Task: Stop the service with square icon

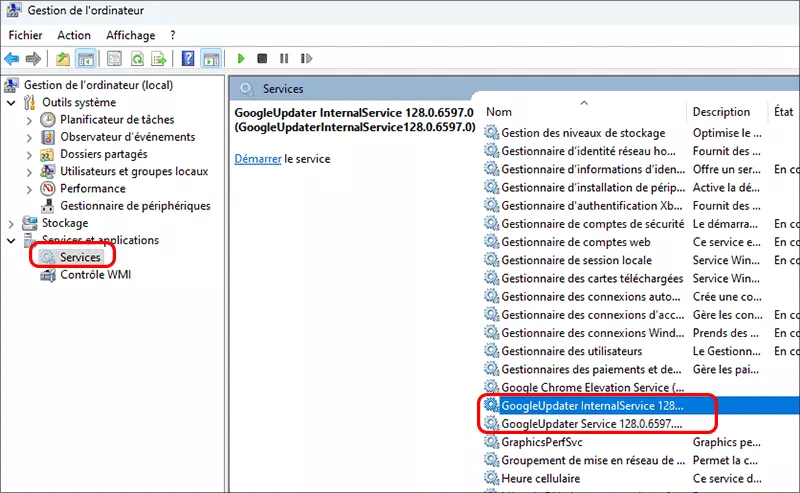Action: (x=262, y=59)
